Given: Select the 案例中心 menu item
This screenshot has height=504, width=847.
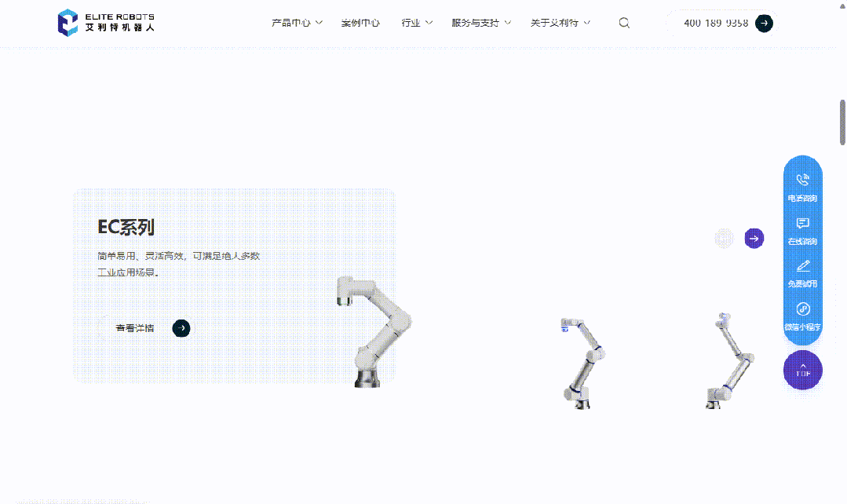Looking at the screenshot, I should [360, 23].
